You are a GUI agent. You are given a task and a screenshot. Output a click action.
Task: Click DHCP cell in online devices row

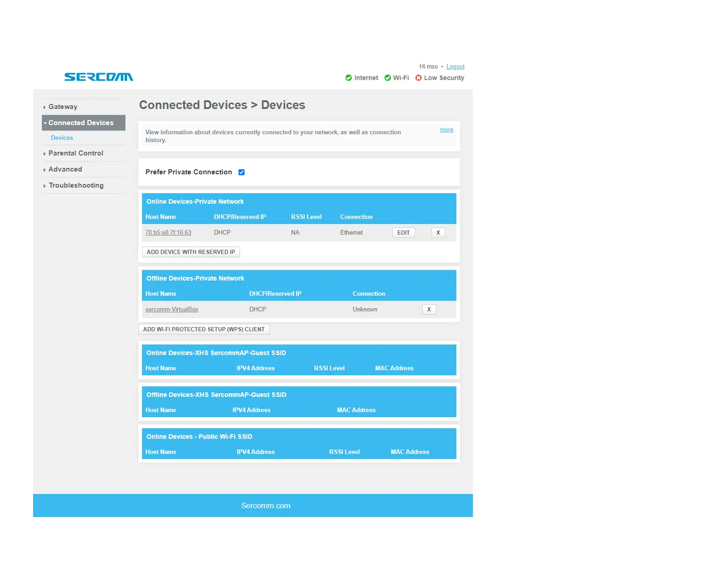click(222, 233)
